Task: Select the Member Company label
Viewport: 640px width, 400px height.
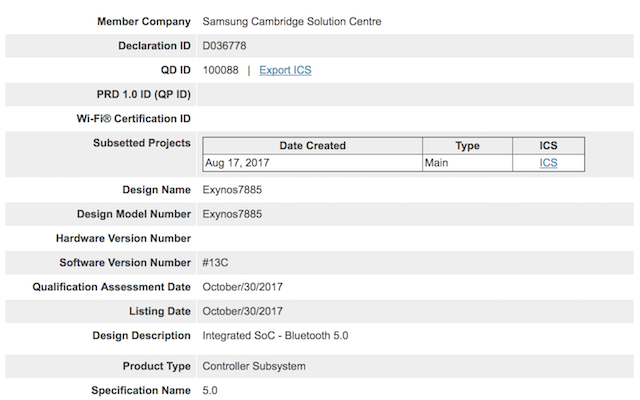Action: tap(144, 22)
